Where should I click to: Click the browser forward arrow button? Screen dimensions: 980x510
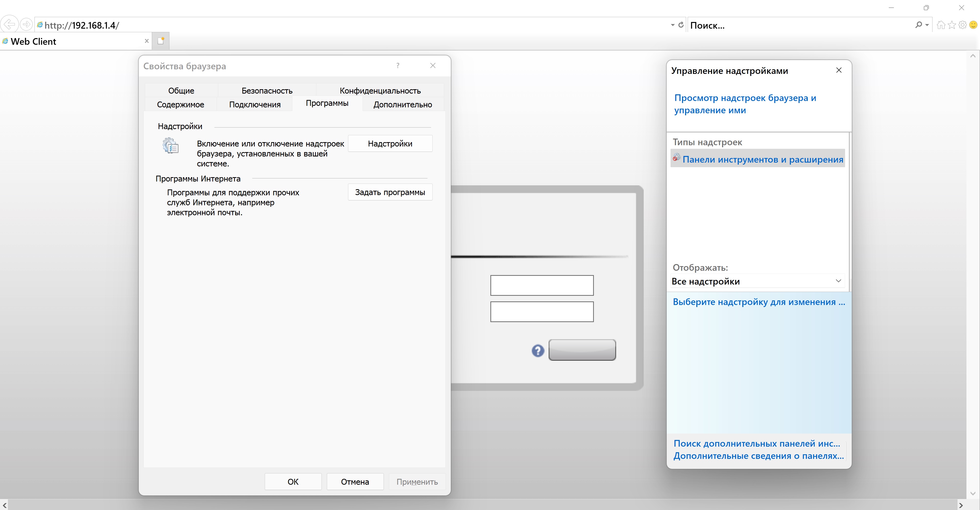coord(26,25)
